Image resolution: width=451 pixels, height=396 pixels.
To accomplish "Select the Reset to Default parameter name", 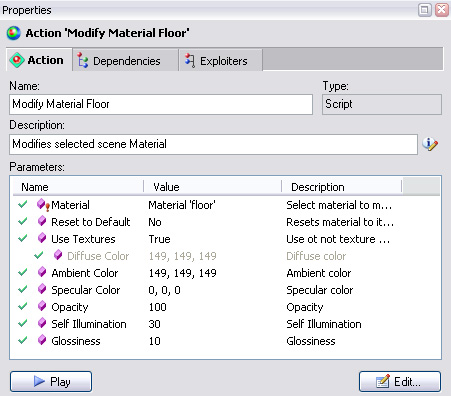I will 91,222.
